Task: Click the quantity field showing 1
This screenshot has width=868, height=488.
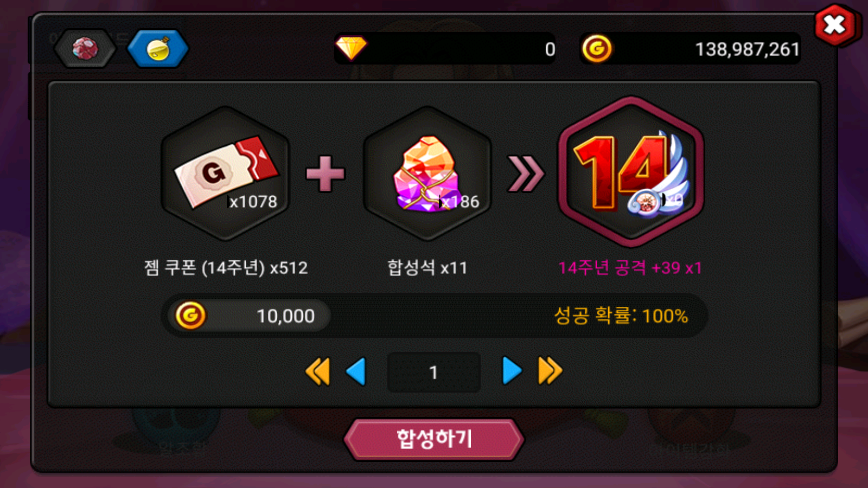Action: point(433,372)
